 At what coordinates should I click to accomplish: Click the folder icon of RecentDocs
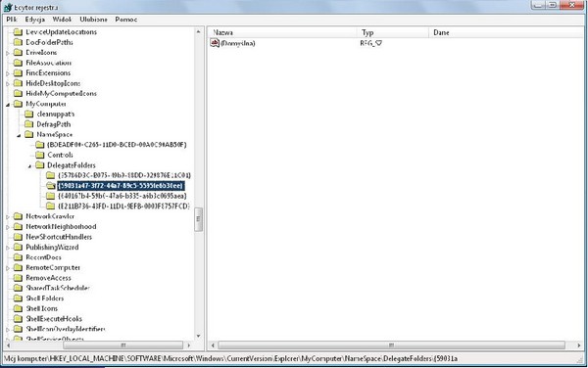click(18, 257)
